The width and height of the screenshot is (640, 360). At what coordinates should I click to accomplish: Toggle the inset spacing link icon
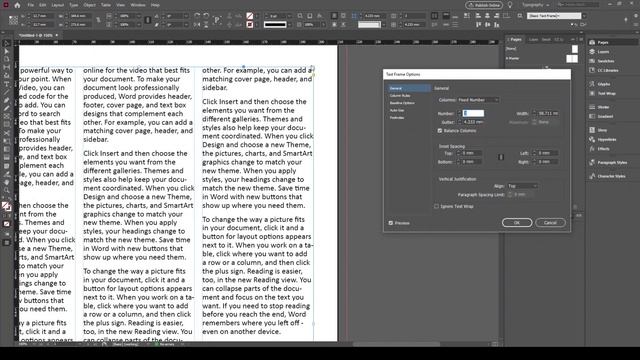pyautogui.click(x=501, y=157)
